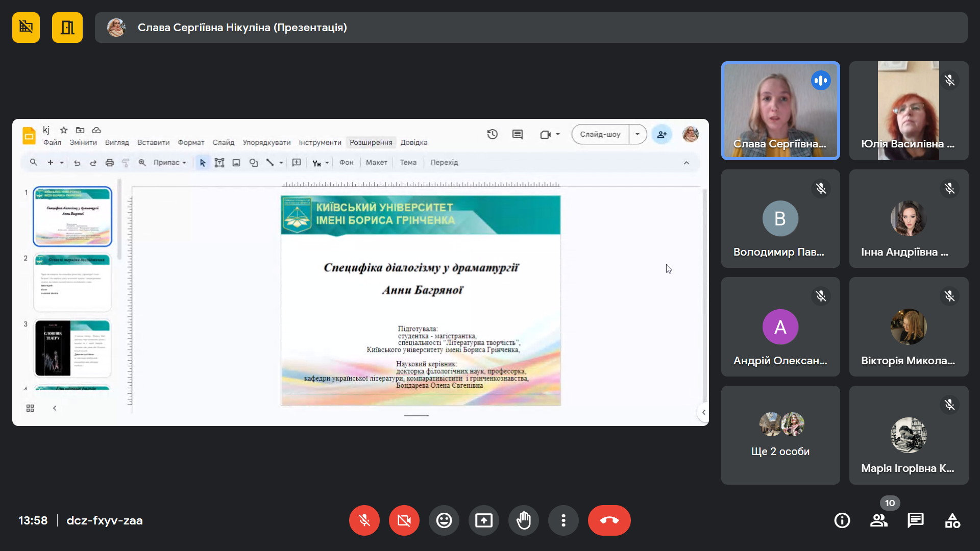
Task: Select slide 3 thumbnail
Action: 72,348
